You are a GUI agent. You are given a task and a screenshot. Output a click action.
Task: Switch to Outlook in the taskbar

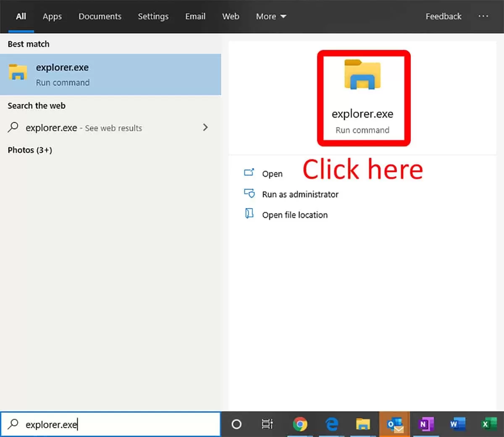pos(395,424)
